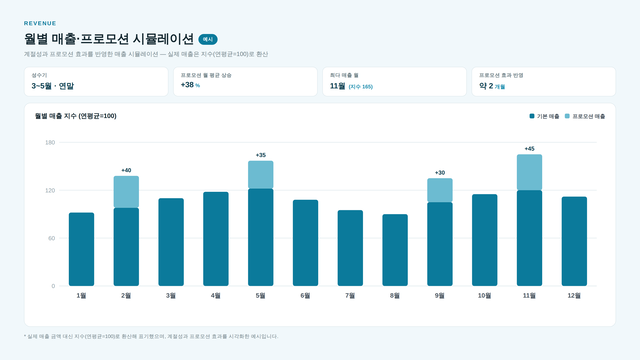Click the 180 y-axis tick label

pyautogui.click(x=50, y=142)
